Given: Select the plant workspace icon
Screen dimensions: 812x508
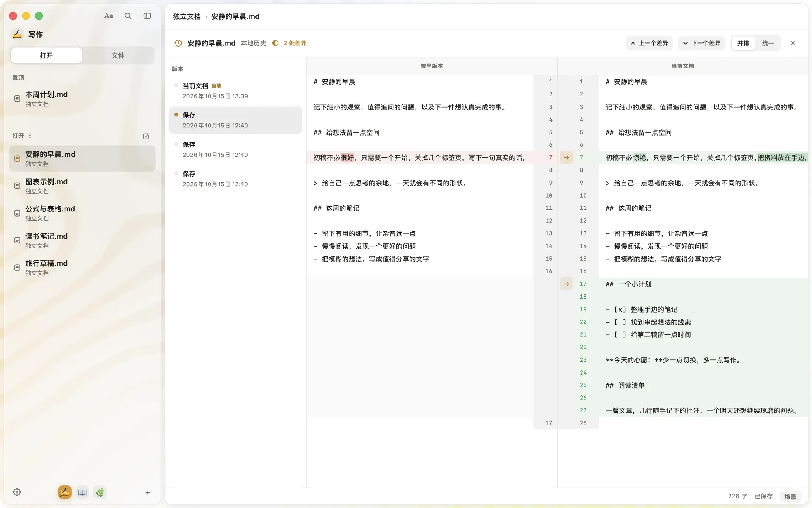Looking at the screenshot, I should [x=100, y=492].
